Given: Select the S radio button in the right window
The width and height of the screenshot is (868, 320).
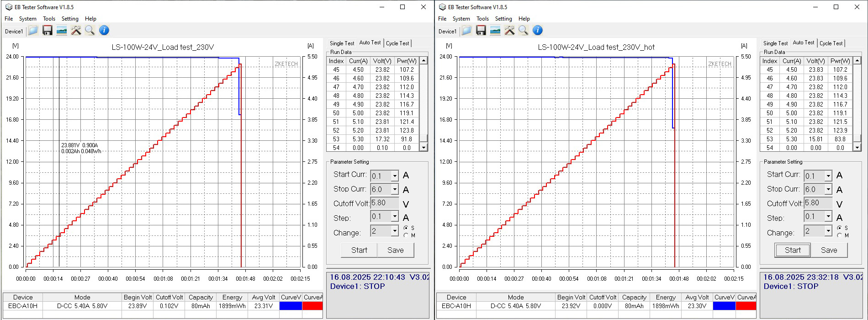Looking at the screenshot, I should tap(839, 228).
